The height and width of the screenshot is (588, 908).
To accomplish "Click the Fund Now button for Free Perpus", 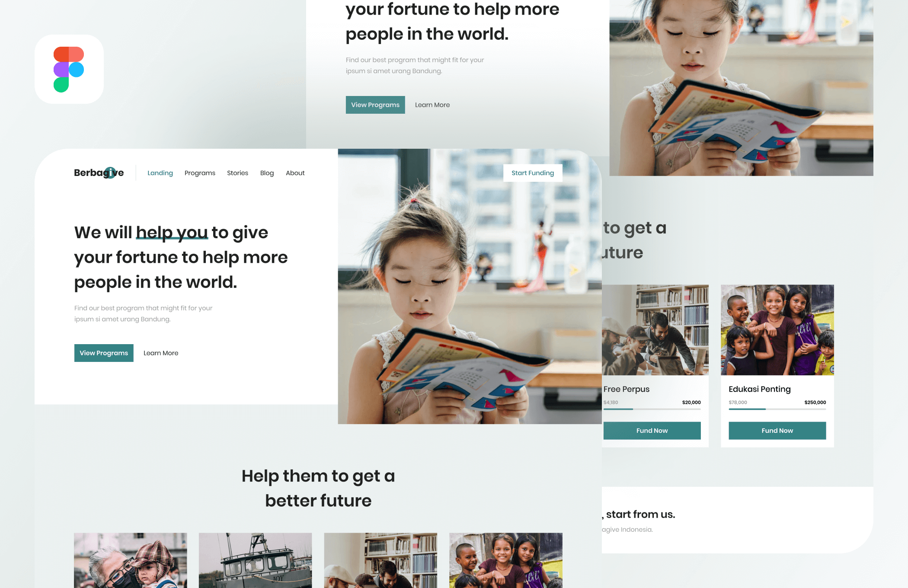I will [652, 431].
